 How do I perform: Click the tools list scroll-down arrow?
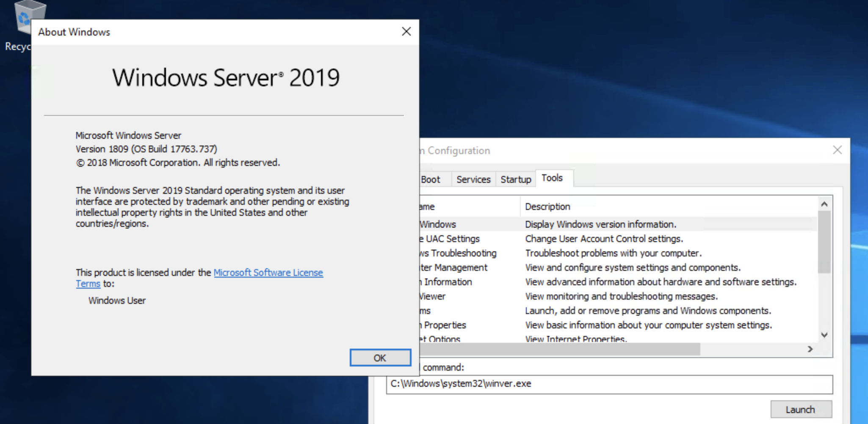824,335
